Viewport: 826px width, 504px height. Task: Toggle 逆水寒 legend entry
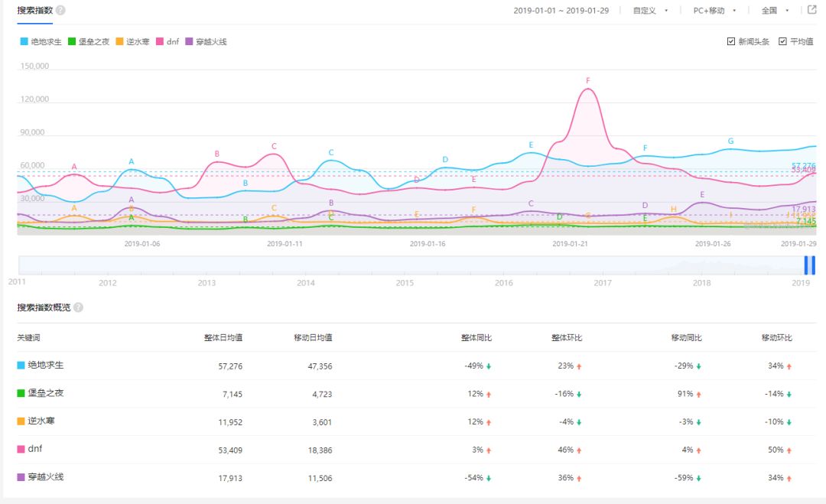pyautogui.click(x=133, y=41)
